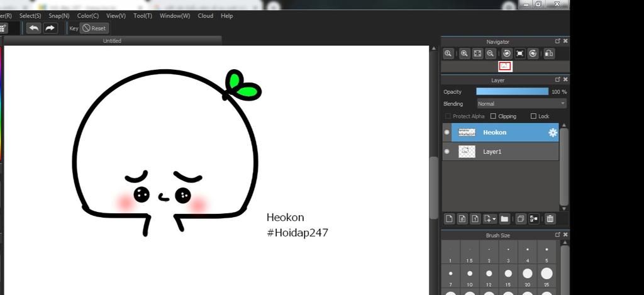Undock the Navigator panel
Image resolution: width=644 pixels, height=295 pixels.
click(557, 41)
